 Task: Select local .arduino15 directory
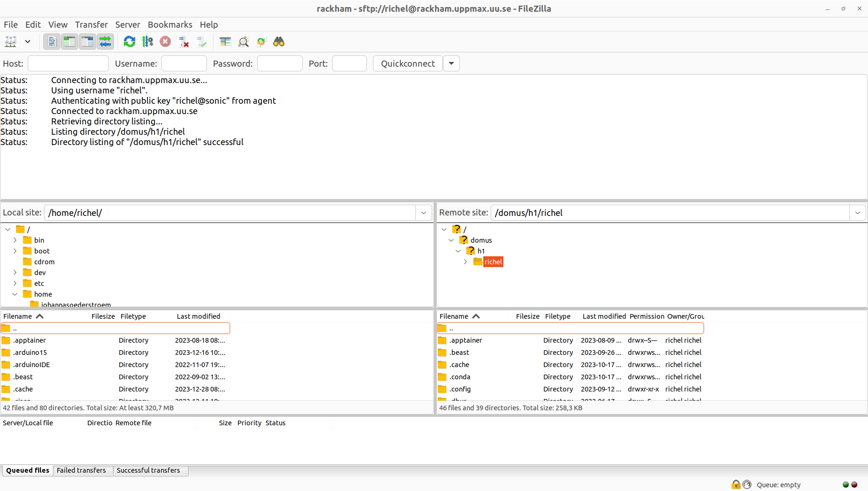[x=115, y=353]
